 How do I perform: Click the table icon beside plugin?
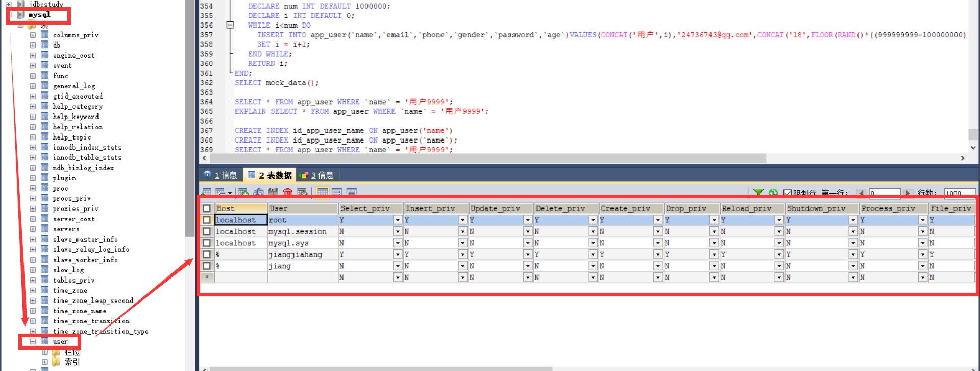tap(45, 178)
